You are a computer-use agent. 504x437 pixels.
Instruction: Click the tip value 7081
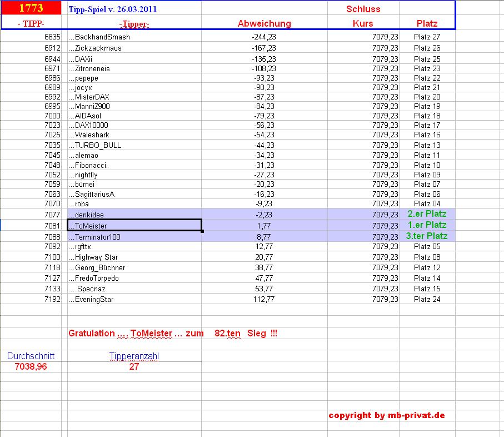[52, 226]
